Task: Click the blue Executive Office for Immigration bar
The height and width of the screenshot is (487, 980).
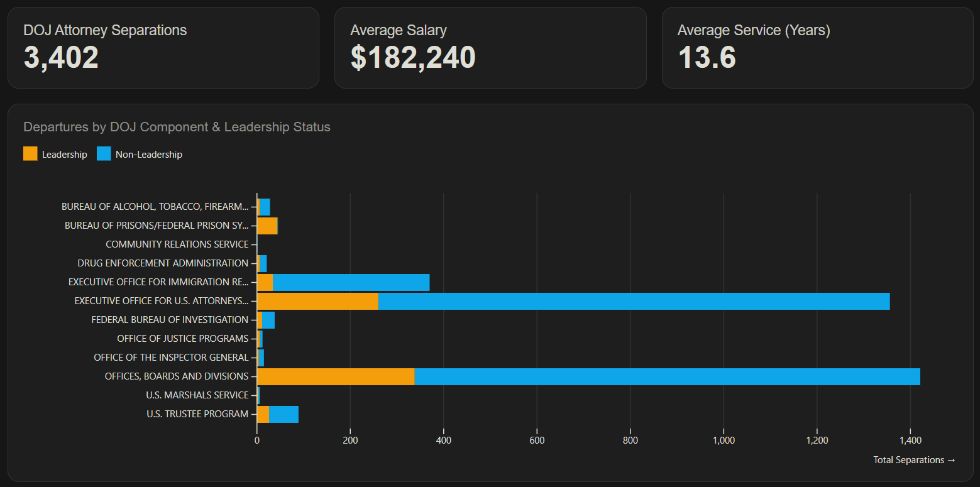Action: click(351, 282)
